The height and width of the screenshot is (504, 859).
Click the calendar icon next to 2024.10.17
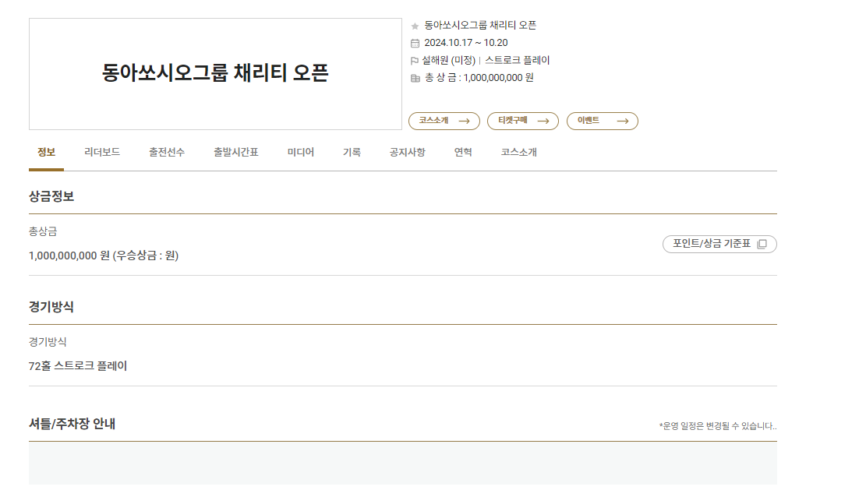(415, 43)
